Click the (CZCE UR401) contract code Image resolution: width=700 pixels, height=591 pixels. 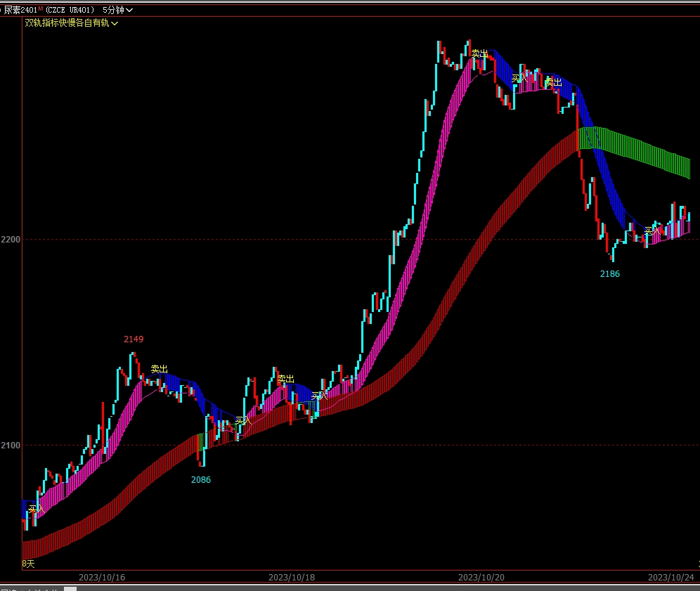pyautogui.click(x=70, y=10)
